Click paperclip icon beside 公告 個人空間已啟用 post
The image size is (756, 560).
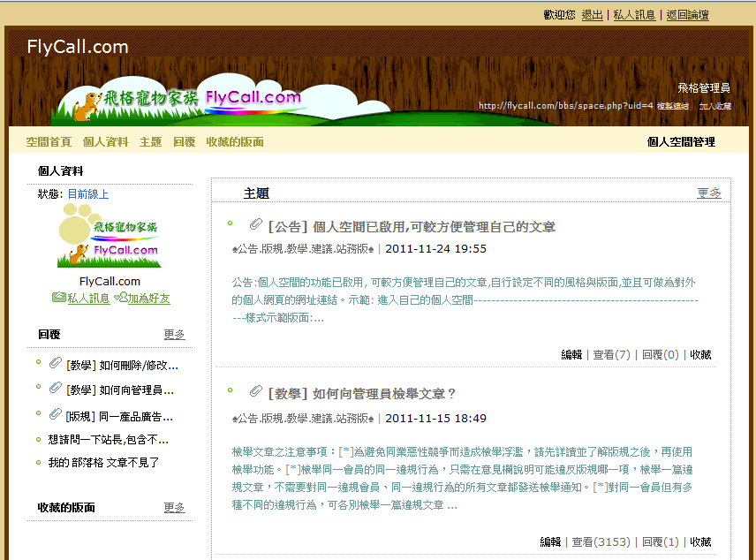(x=256, y=225)
